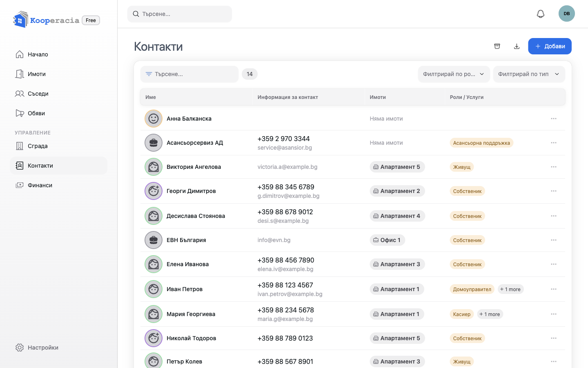The height and width of the screenshot is (368, 588).
Task: Click the download contacts icon
Action: (517, 46)
